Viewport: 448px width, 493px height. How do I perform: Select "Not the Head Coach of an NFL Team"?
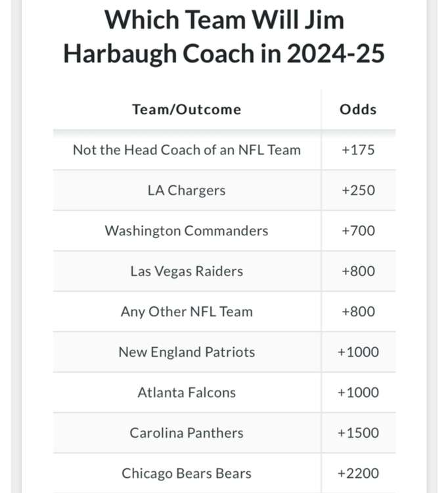(x=187, y=150)
